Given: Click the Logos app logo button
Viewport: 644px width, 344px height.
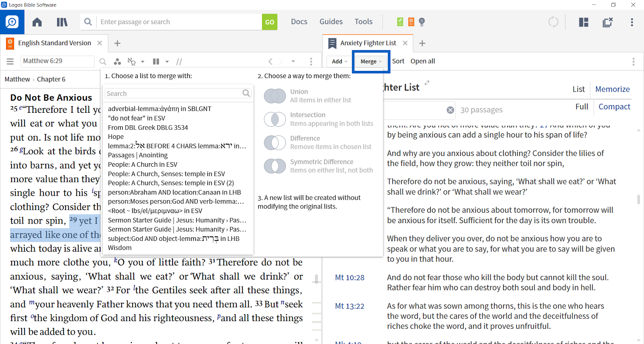Looking at the screenshot, I should (x=12, y=22).
